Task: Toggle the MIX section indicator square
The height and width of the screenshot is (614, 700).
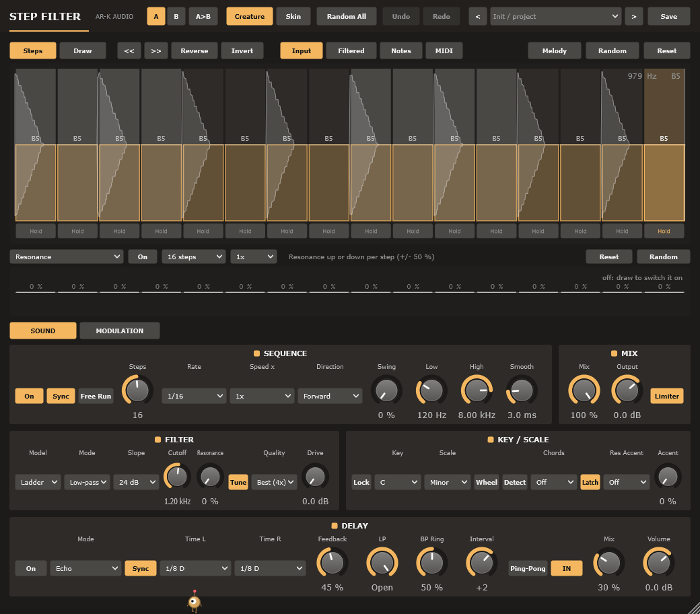Action: click(x=615, y=353)
